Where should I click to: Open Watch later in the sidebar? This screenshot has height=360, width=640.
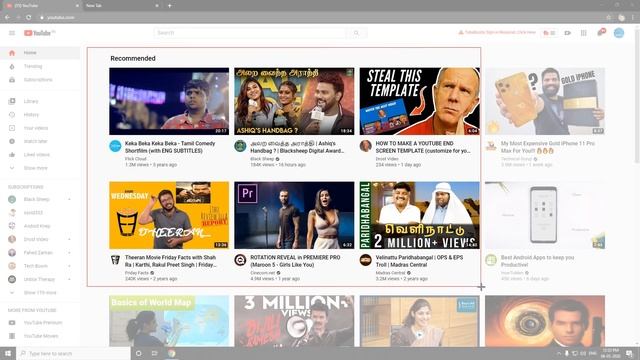[x=40, y=141]
